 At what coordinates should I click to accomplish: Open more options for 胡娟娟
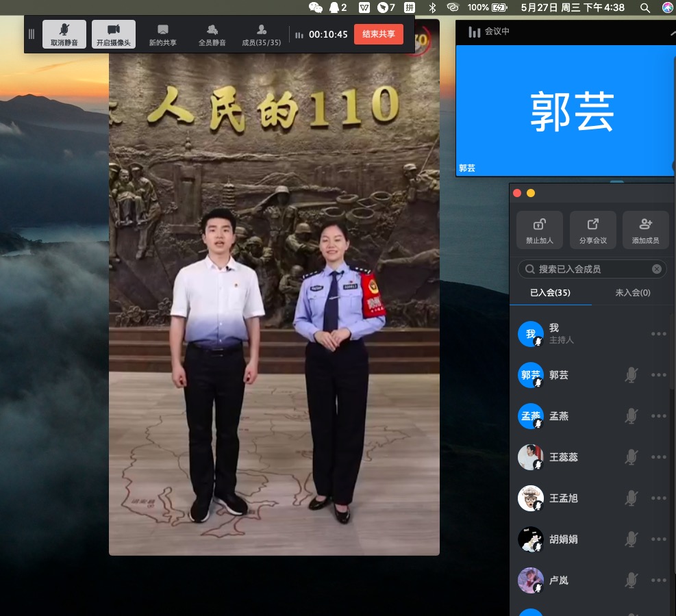coord(659,539)
